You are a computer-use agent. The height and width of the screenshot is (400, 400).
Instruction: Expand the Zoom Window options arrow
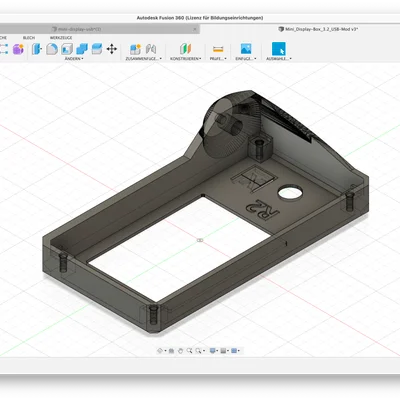tap(204, 351)
